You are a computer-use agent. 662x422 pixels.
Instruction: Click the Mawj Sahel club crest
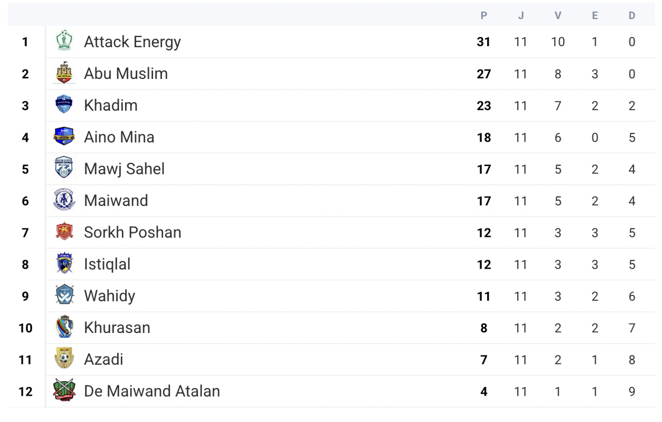coord(64,169)
